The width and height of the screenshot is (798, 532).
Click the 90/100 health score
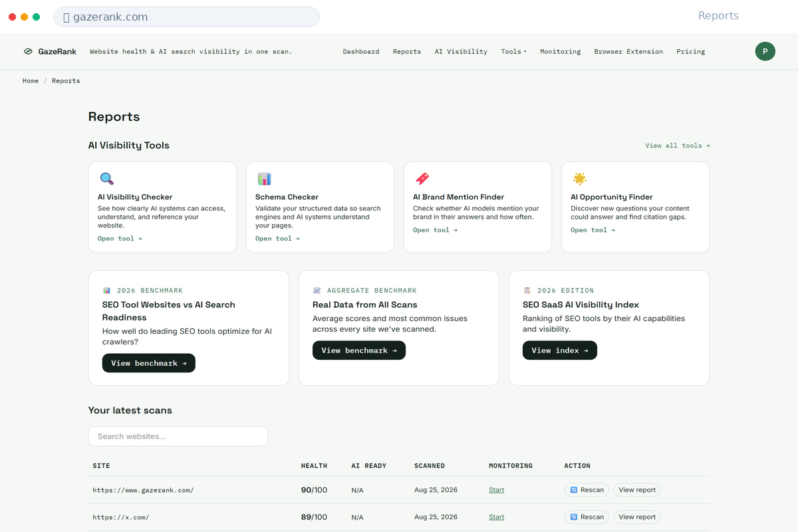tap(315, 490)
